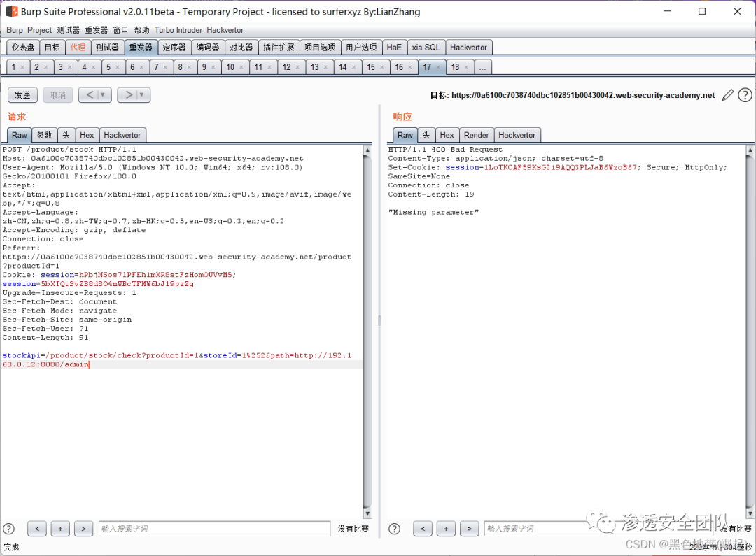
Task: Open the xia SQL tab
Action: click(426, 48)
